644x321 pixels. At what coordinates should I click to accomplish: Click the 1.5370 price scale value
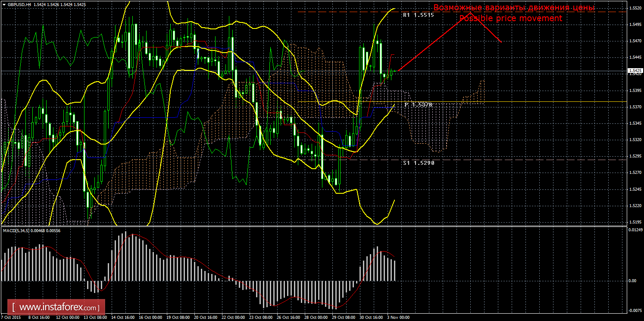(635, 107)
